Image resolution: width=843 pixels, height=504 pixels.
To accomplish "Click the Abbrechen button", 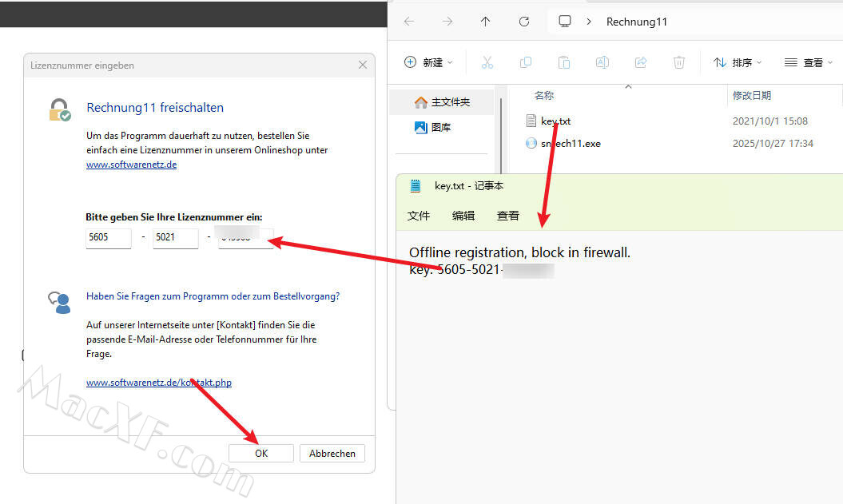I will tap(332, 453).
